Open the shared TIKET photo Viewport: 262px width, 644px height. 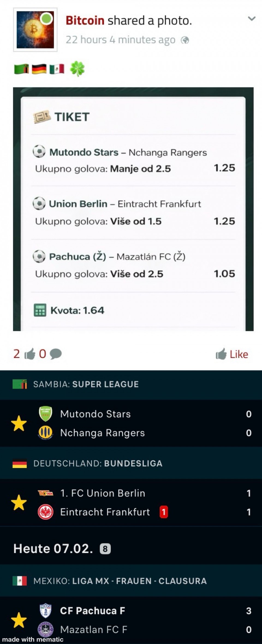pos(133,209)
